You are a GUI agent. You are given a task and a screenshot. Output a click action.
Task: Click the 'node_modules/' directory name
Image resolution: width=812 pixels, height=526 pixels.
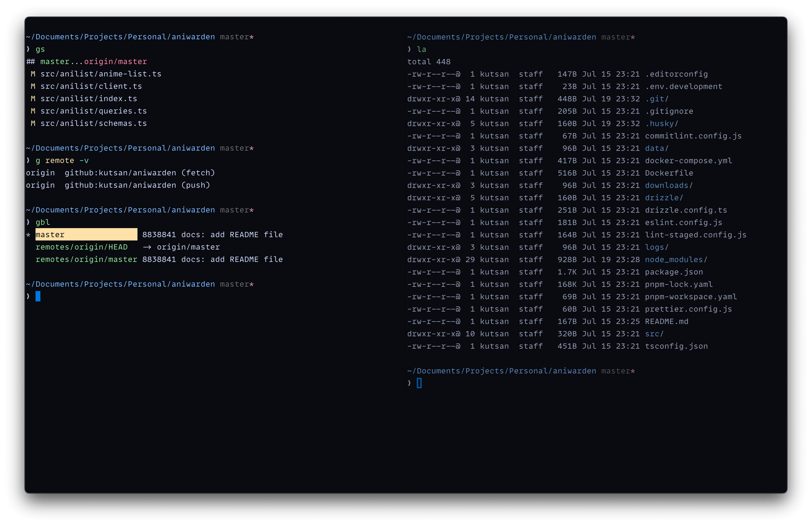pyautogui.click(x=676, y=259)
